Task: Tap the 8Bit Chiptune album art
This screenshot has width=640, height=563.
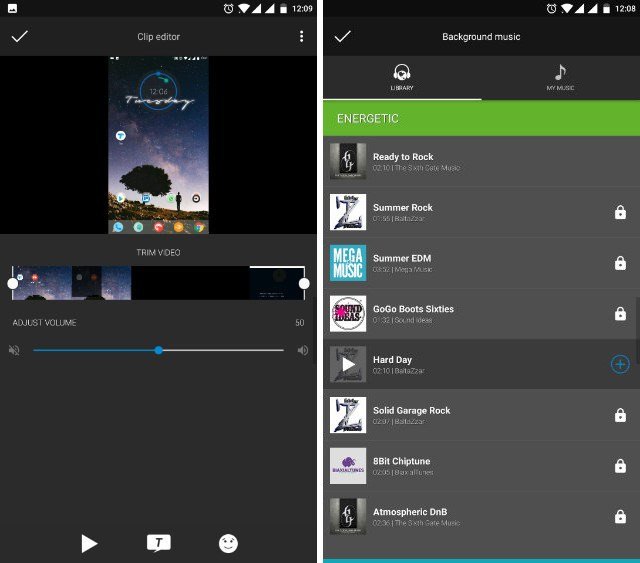Action: [x=348, y=466]
